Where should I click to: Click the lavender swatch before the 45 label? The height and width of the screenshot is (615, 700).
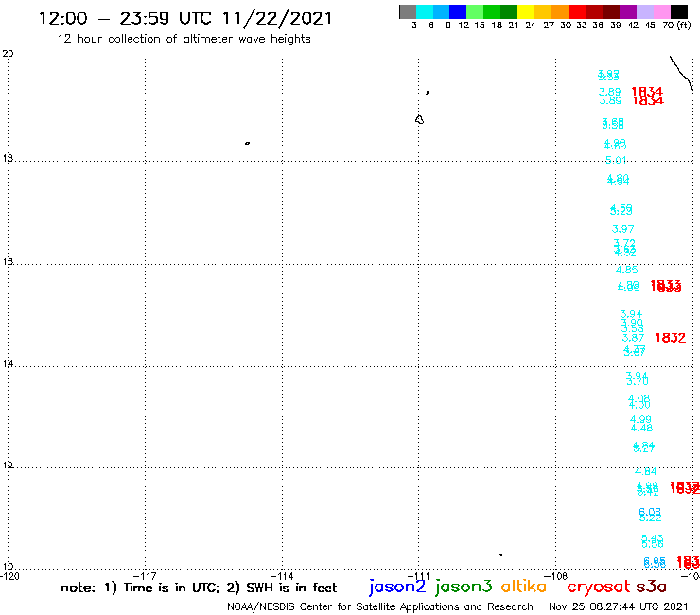[644, 11]
